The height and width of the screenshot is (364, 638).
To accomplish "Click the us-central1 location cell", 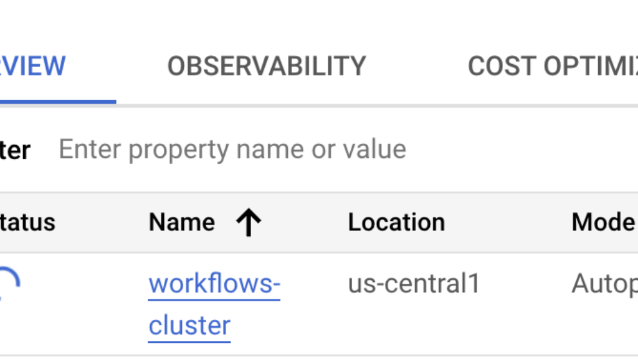I will [x=414, y=284].
